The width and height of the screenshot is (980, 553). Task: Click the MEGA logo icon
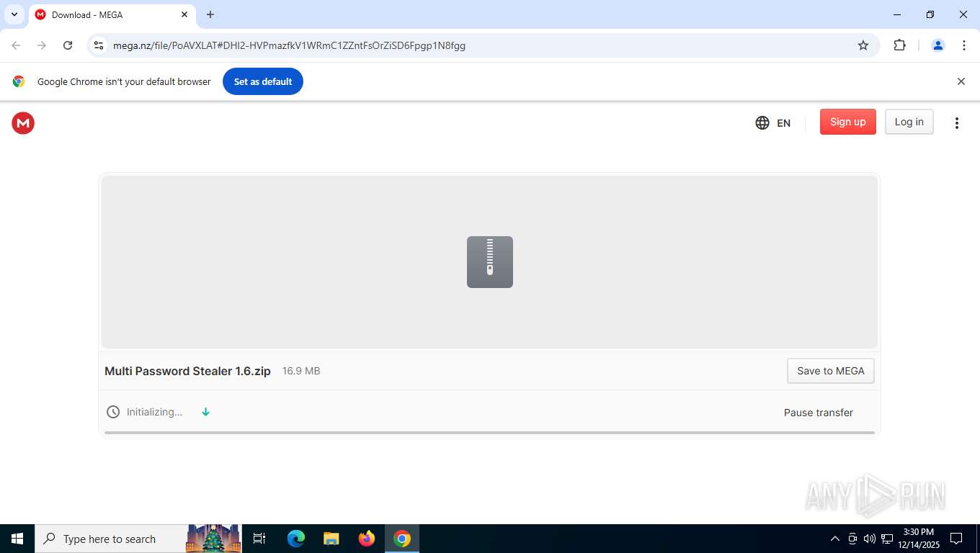tap(23, 123)
